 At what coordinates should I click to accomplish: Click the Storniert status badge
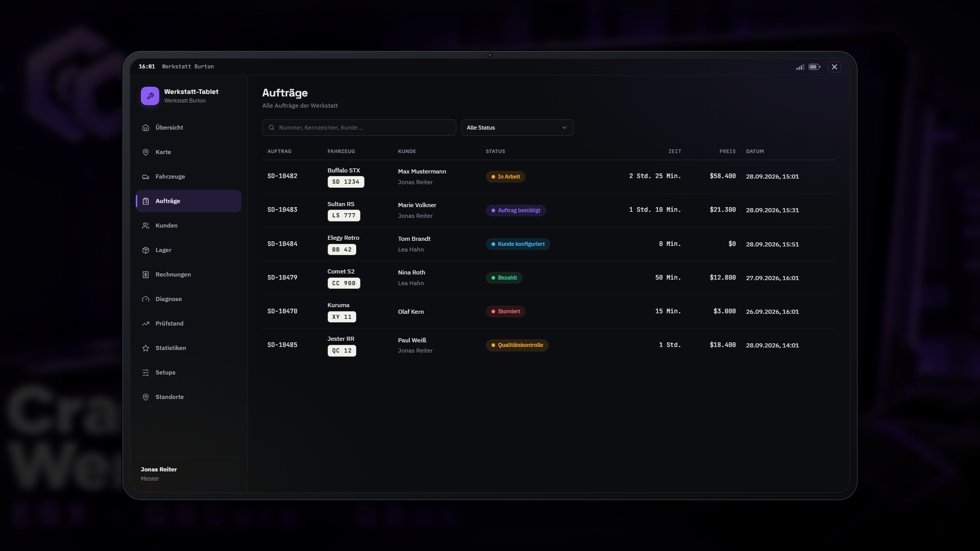tap(505, 311)
